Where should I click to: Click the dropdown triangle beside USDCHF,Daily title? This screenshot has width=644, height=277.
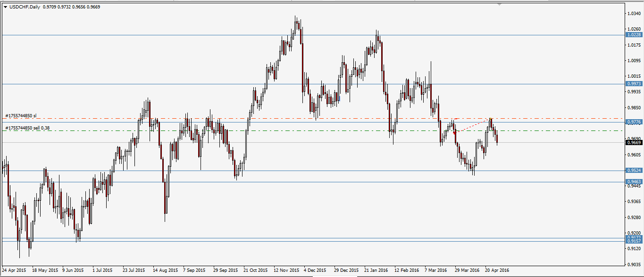(5, 7)
